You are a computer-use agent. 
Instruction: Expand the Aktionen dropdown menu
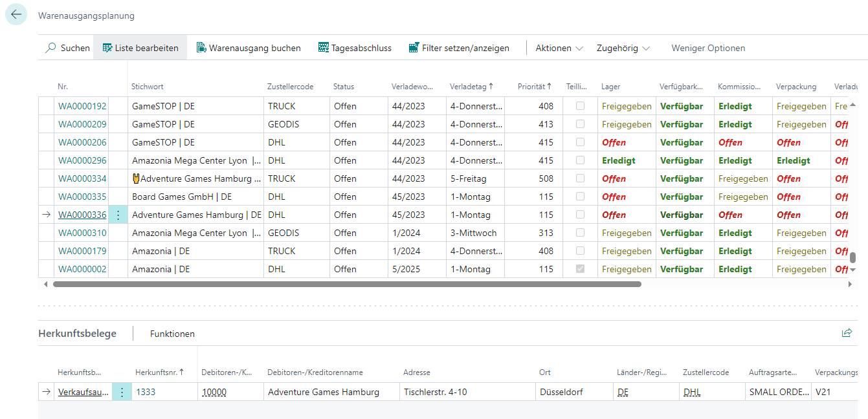click(x=559, y=48)
